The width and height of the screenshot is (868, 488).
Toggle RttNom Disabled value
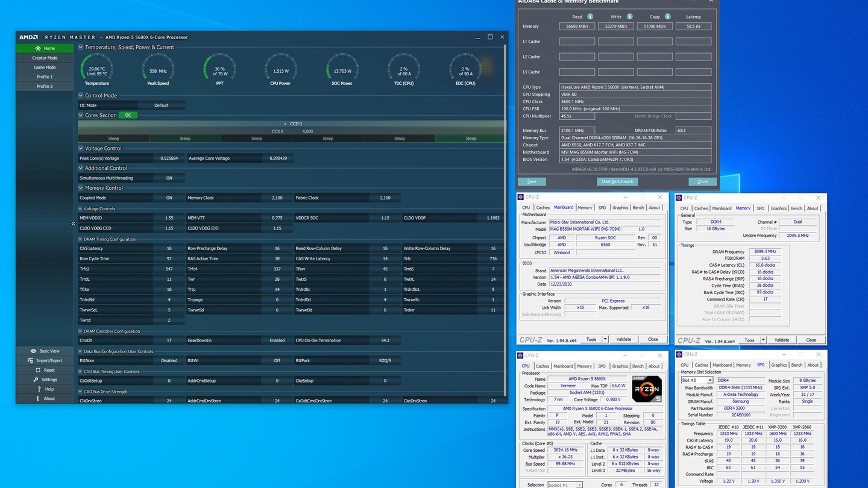click(x=169, y=360)
